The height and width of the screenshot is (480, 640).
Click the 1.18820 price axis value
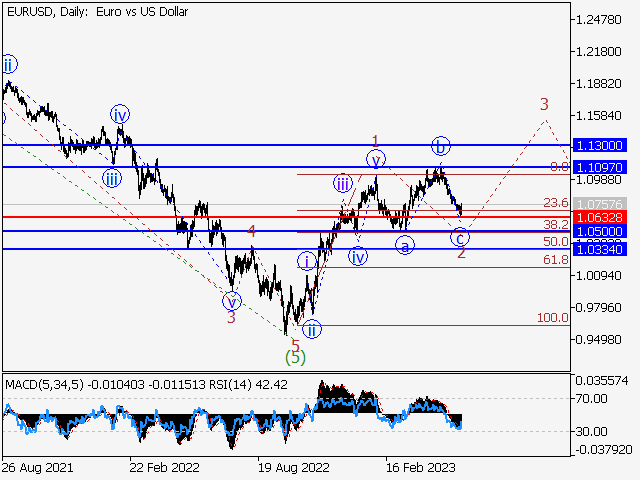[x=598, y=84]
